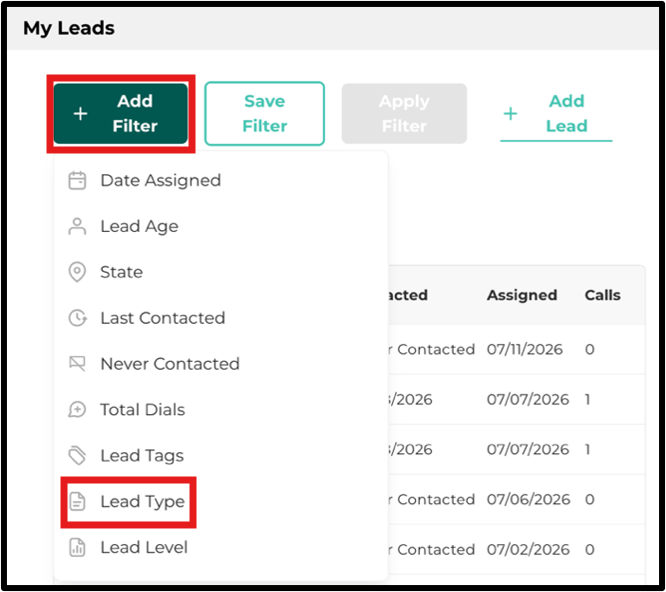Image resolution: width=666 pixels, height=592 pixels.
Task: Select the Never Contacted filter
Action: coord(170,364)
